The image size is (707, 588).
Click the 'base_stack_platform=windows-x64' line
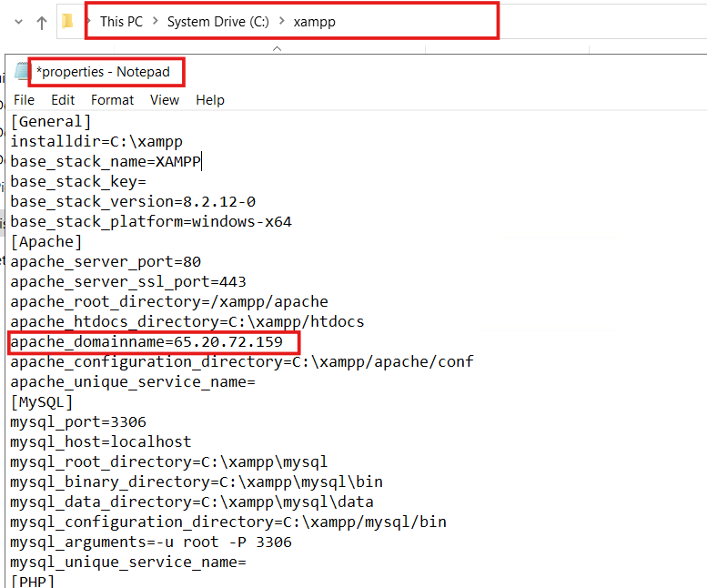coord(151,221)
